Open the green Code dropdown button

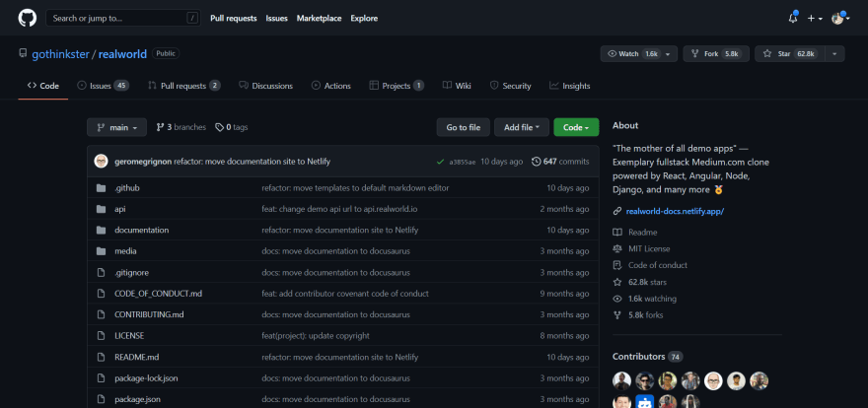tap(576, 127)
